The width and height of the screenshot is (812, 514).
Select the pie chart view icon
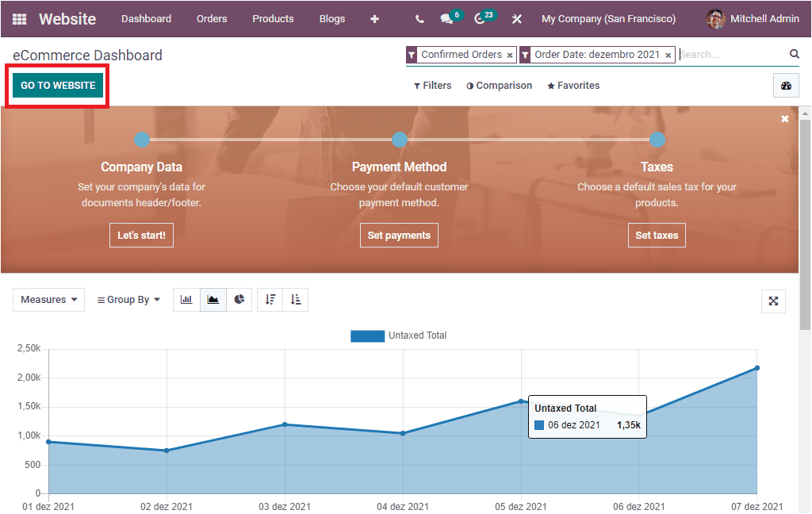pos(239,299)
